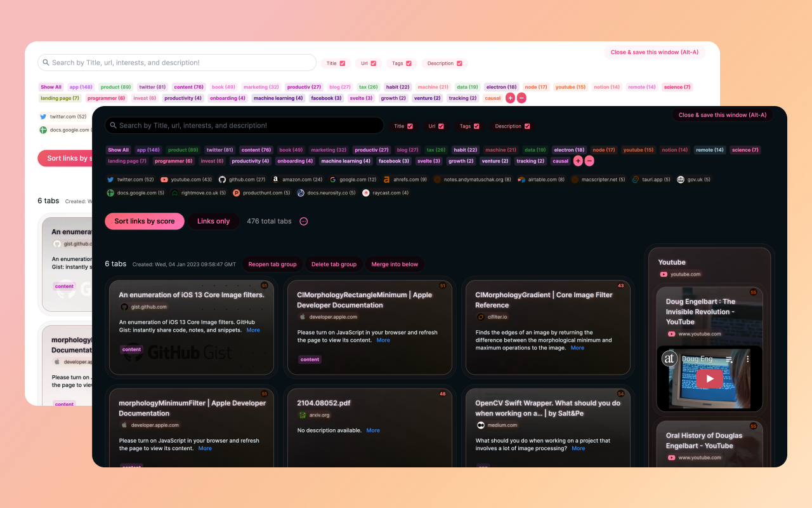The width and height of the screenshot is (812, 508).
Task: Toggle Description checkbox in dark window
Action: click(527, 126)
